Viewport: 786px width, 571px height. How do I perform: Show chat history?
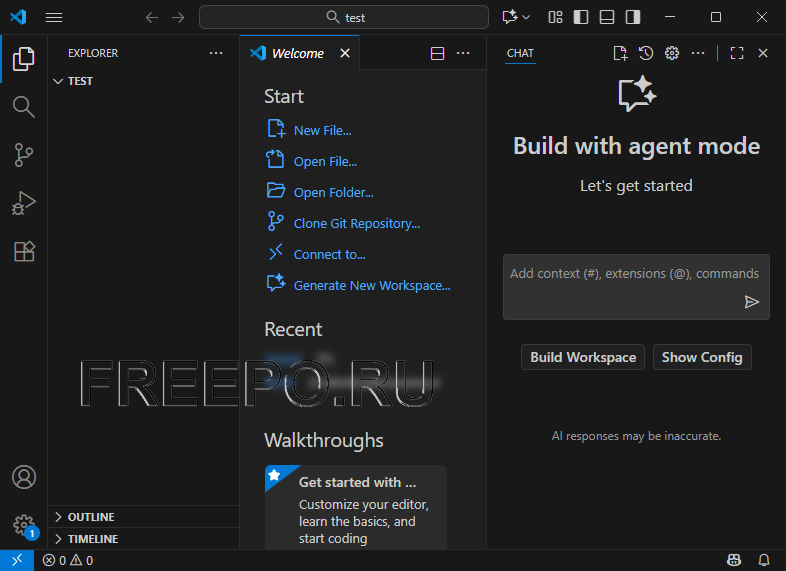[x=646, y=53]
